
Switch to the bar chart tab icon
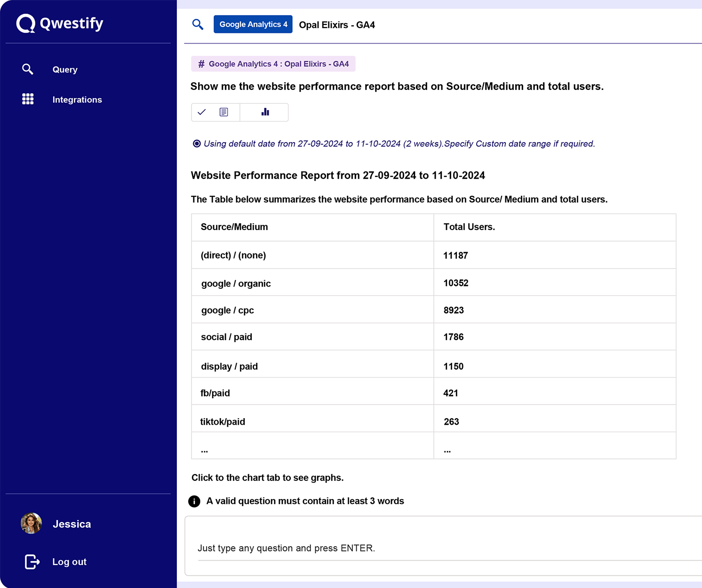point(265,112)
